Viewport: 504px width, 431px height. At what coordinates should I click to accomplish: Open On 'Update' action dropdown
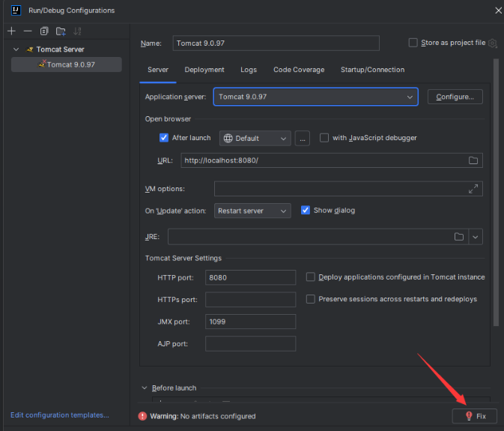tap(252, 211)
